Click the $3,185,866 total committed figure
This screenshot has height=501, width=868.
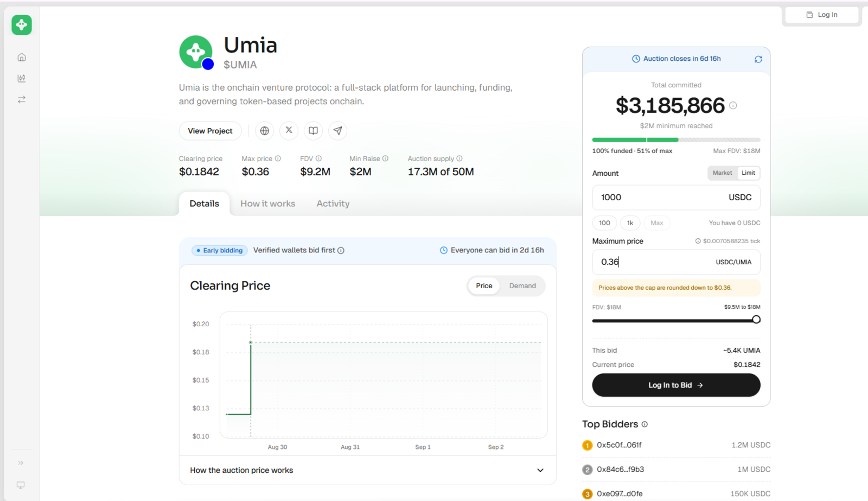coord(670,105)
